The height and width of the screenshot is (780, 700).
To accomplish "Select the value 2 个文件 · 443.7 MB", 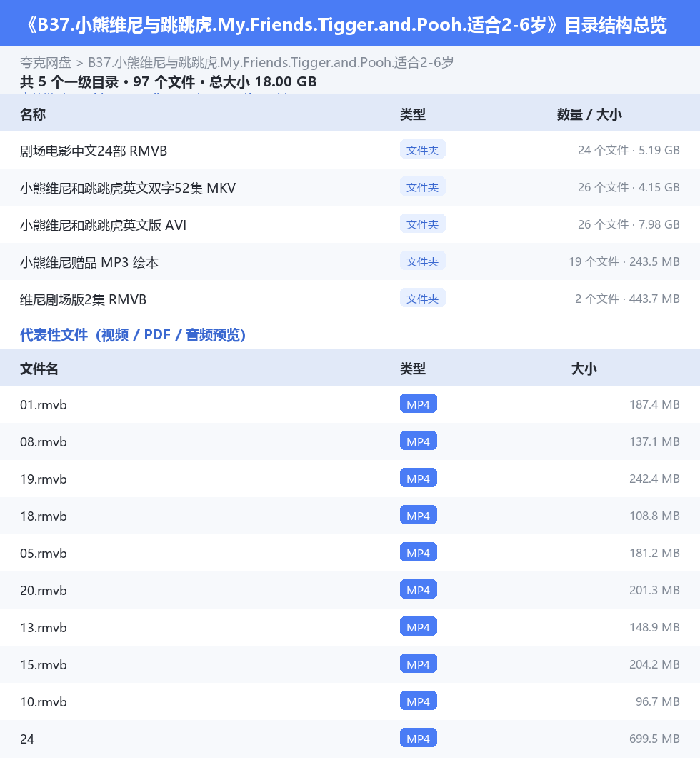I will [x=627, y=299].
